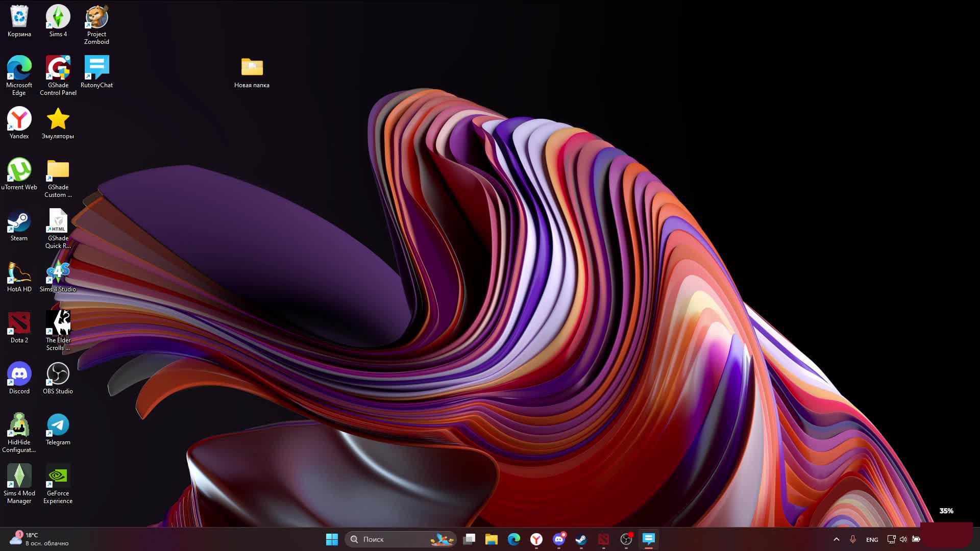980x551 pixels.
Task: Open the Новая папка folder
Action: (252, 72)
